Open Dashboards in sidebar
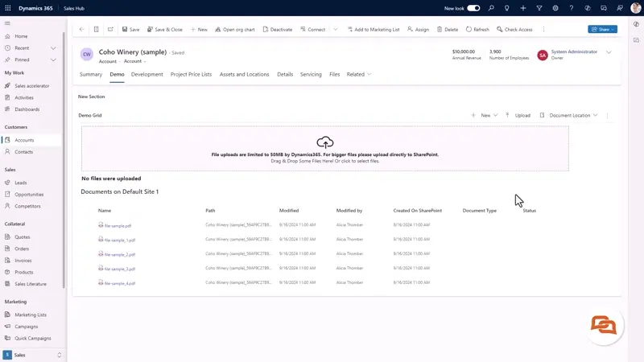The image size is (644, 362). pyautogui.click(x=27, y=109)
